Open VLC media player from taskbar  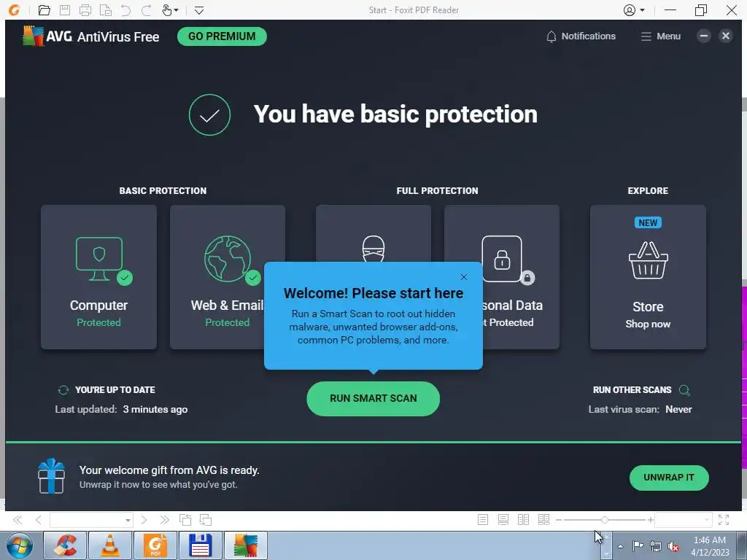point(110,545)
